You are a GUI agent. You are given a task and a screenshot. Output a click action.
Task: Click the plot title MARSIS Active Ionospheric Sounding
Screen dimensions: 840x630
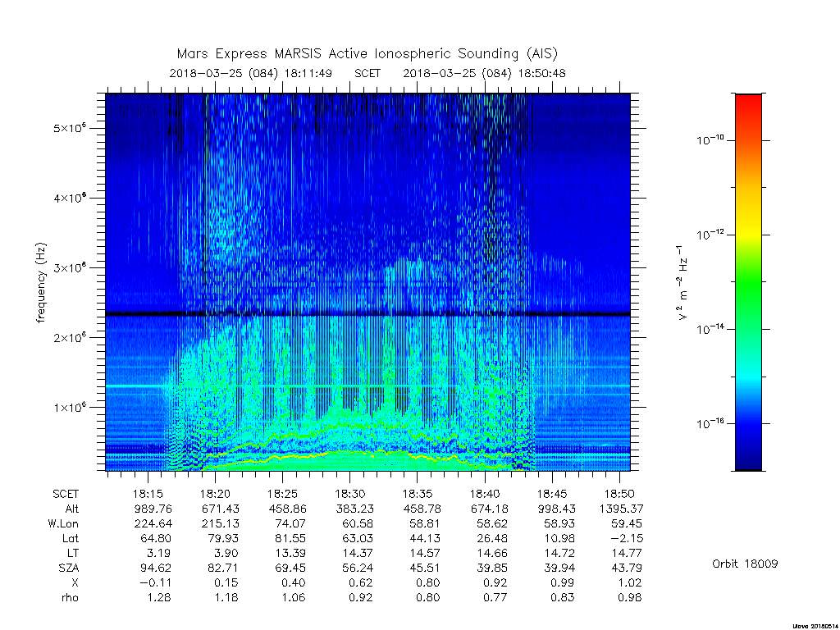point(367,54)
